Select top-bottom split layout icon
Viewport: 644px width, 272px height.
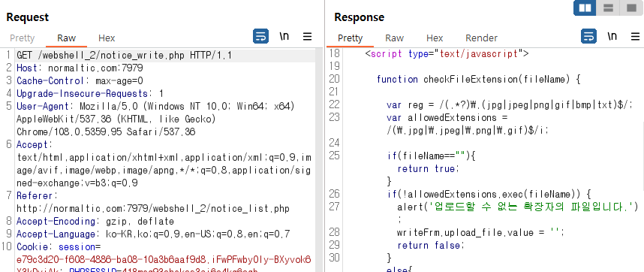pos(608,8)
